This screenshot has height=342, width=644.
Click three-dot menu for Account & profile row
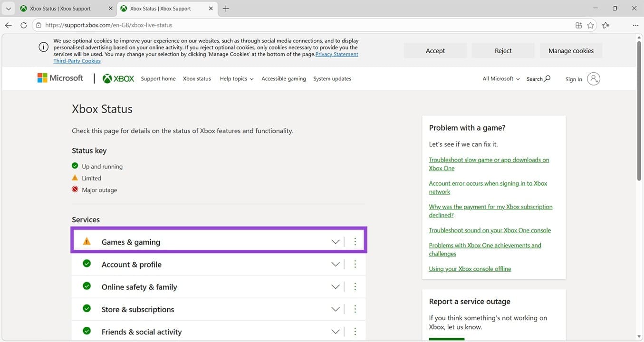point(355,264)
